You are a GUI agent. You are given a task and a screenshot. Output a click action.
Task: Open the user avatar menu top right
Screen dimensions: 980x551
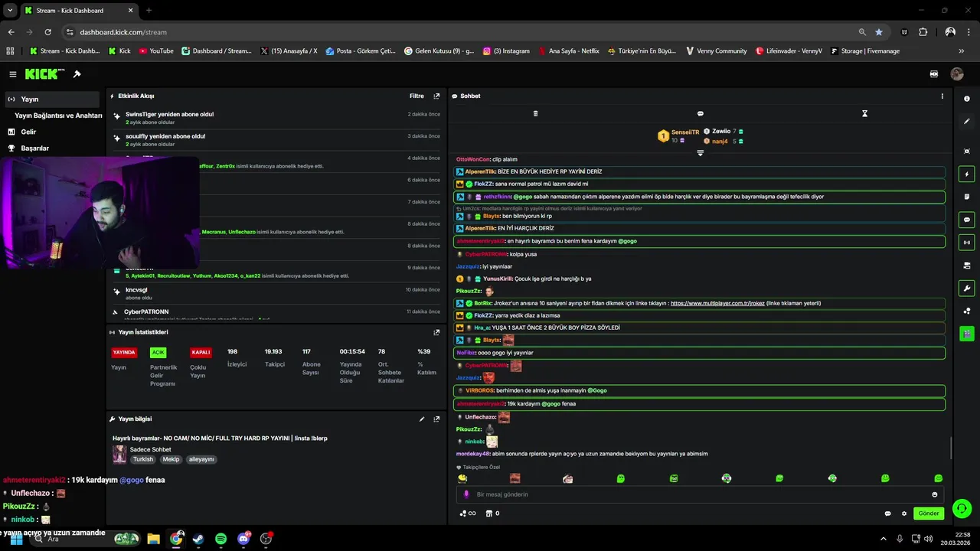click(x=957, y=74)
